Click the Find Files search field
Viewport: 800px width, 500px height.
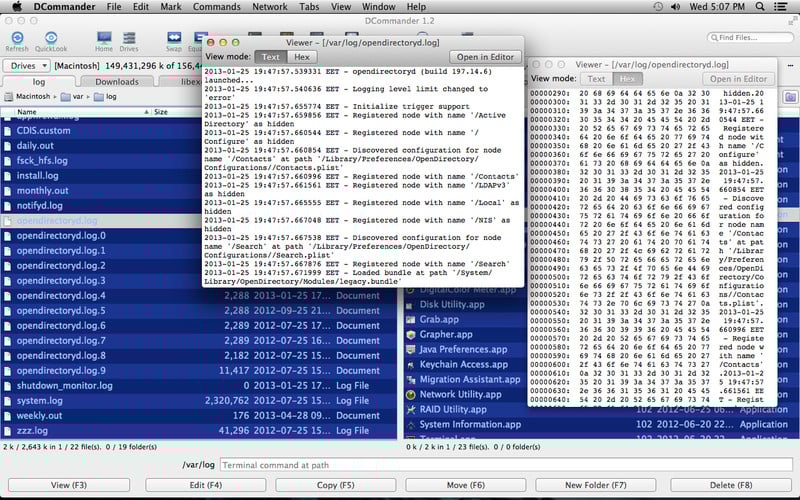(x=750, y=38)
